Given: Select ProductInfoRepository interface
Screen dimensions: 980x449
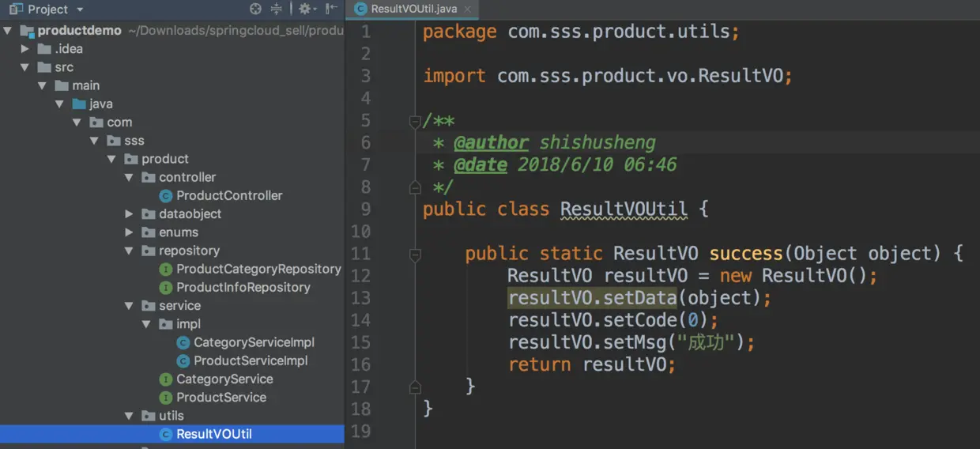Looking at the screenshot, I should tap(243, 287).
